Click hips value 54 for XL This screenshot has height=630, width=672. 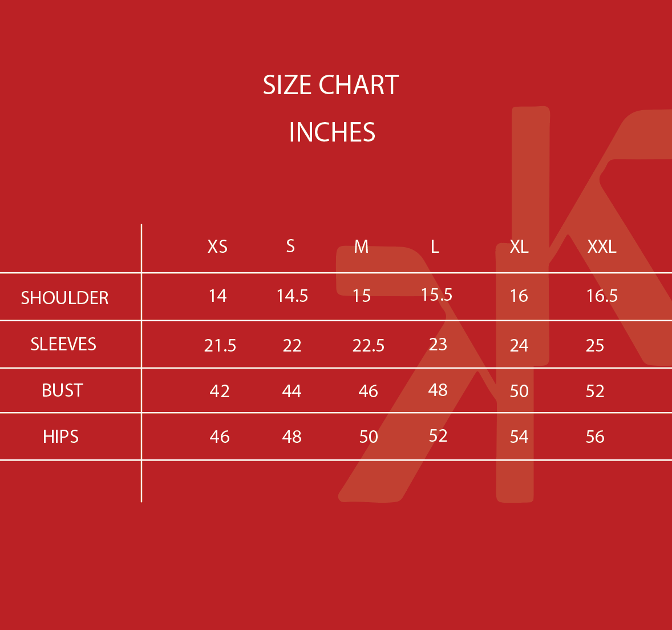(x=519, y=437)
